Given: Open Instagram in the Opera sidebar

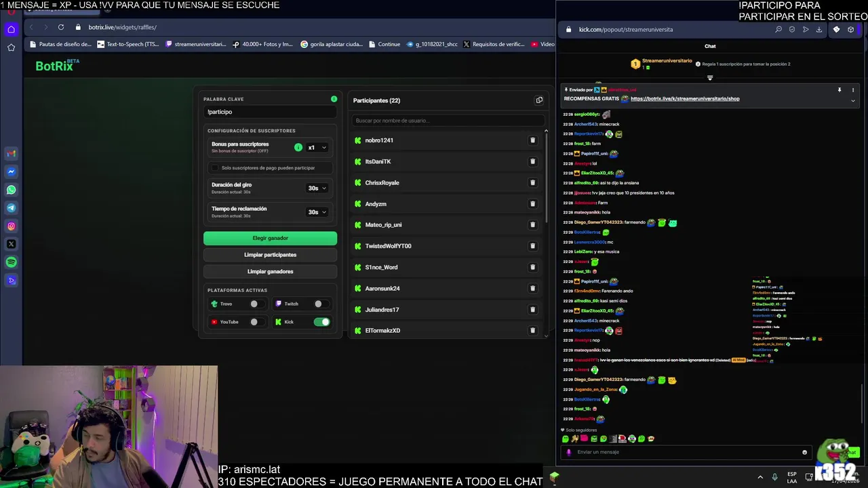Looking at the screenshot, I should click(11, 226).
